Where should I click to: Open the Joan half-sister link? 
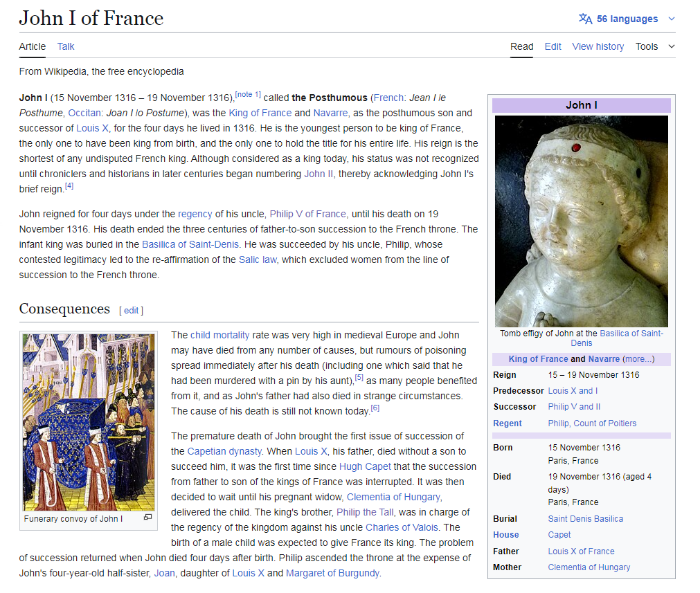point(164,573)
